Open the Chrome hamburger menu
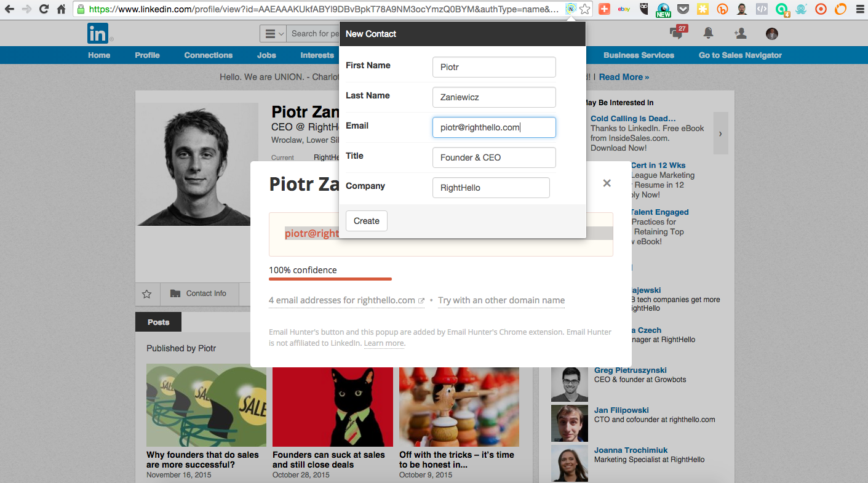This screenshot has height=483, width=868. (x=859, y=9)
